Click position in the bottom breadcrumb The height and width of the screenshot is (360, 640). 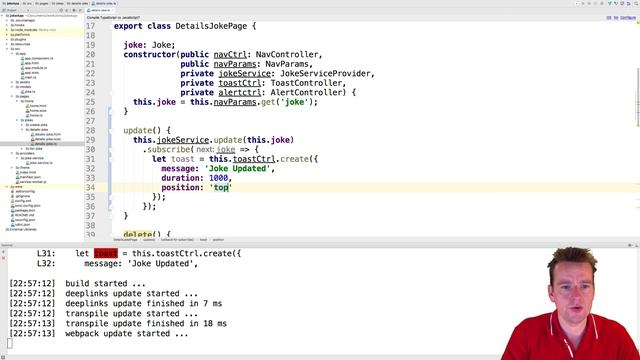tap(218, 240)
